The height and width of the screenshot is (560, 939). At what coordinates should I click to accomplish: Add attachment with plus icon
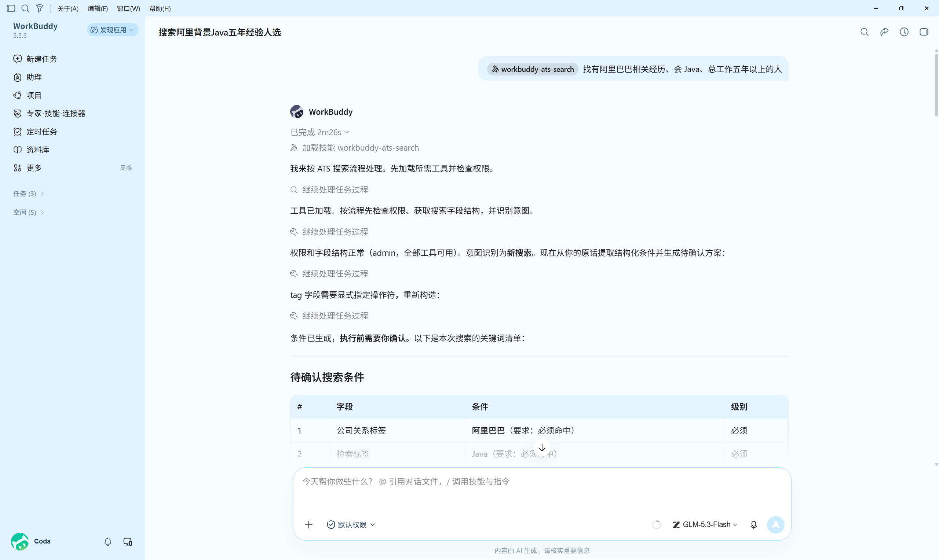tap(308, 524)
